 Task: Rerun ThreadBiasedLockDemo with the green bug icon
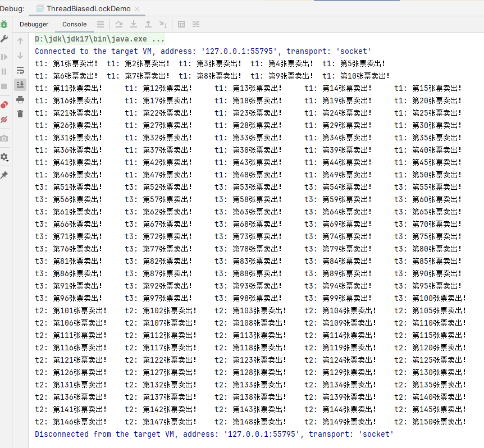coord(4,24)
